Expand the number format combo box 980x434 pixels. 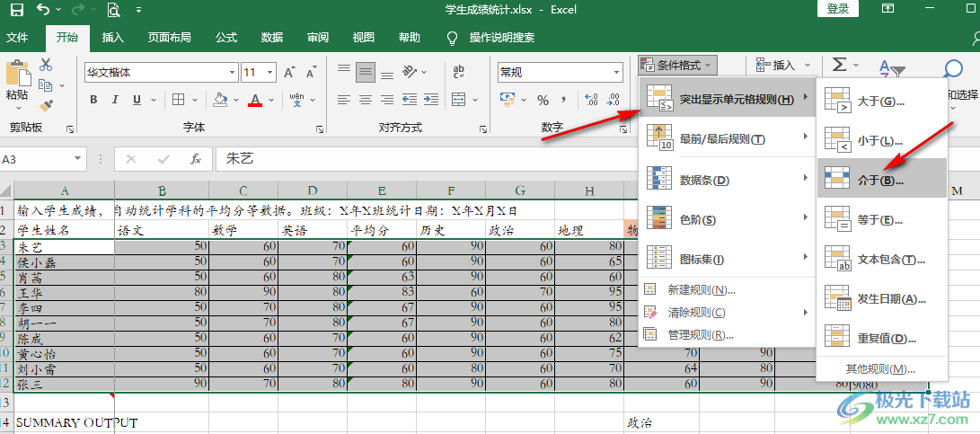coord(617,73)
